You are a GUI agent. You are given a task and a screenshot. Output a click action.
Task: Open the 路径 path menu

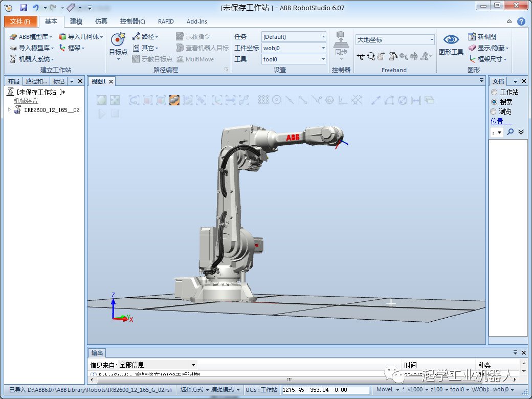[145, 37]
